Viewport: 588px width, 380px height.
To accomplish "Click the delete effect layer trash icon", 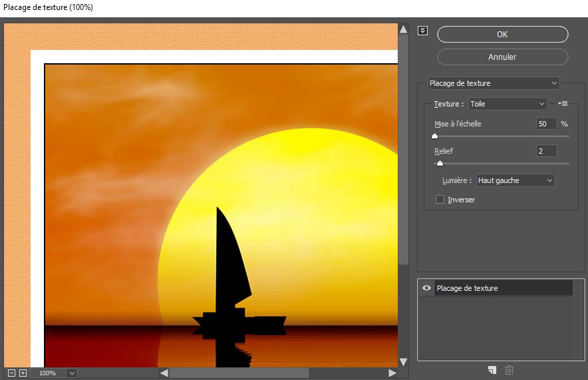I will click(x=510, y=370).
